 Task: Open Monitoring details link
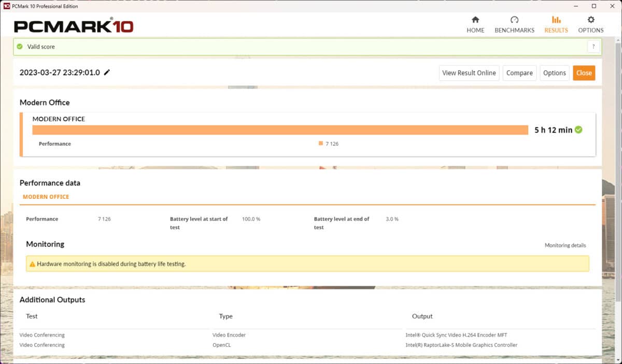click(565, 245)
